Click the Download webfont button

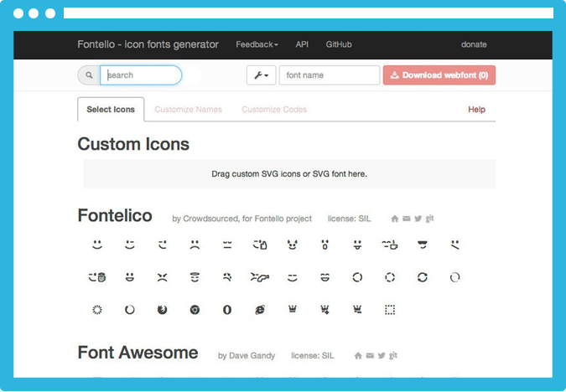click(x=439, y=75)
